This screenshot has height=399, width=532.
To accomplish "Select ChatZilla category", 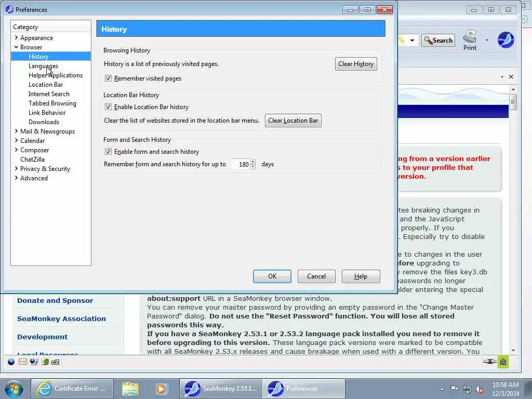I will [32, 159].
